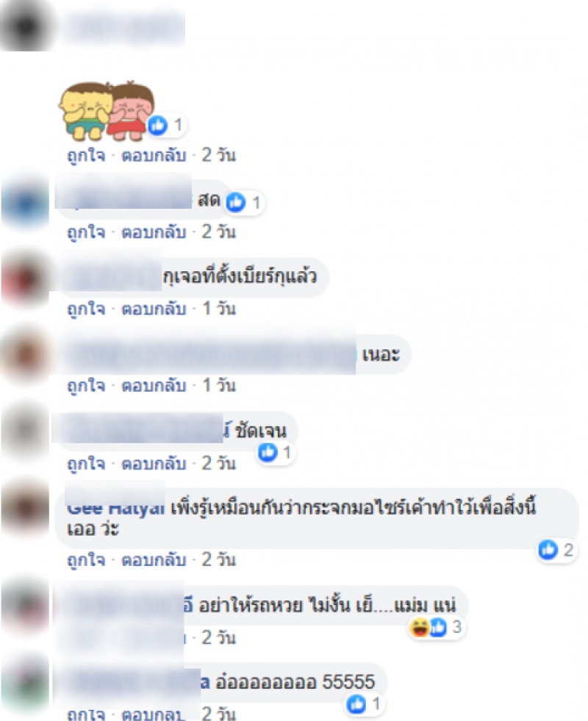Click the 1 วัน timestamp under the เนอะ comment

219,385
